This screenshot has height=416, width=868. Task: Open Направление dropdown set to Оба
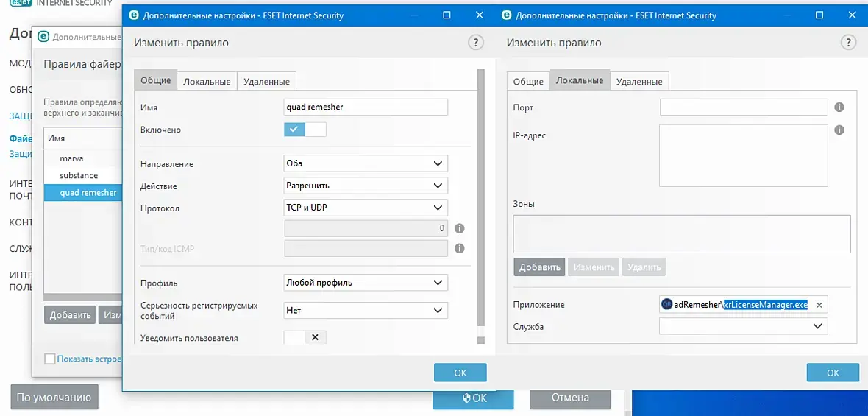pos(366,163)
